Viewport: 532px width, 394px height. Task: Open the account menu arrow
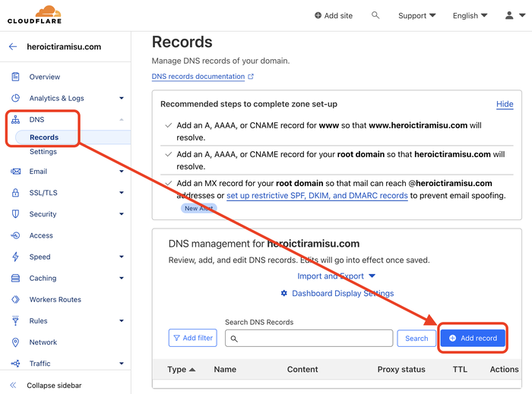click(523, 15)
